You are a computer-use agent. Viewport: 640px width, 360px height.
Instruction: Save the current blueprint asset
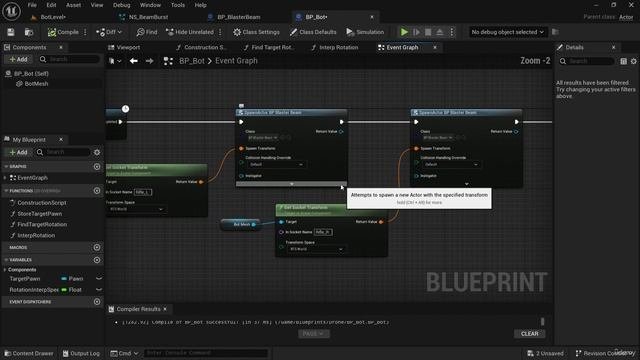point(11,32)
